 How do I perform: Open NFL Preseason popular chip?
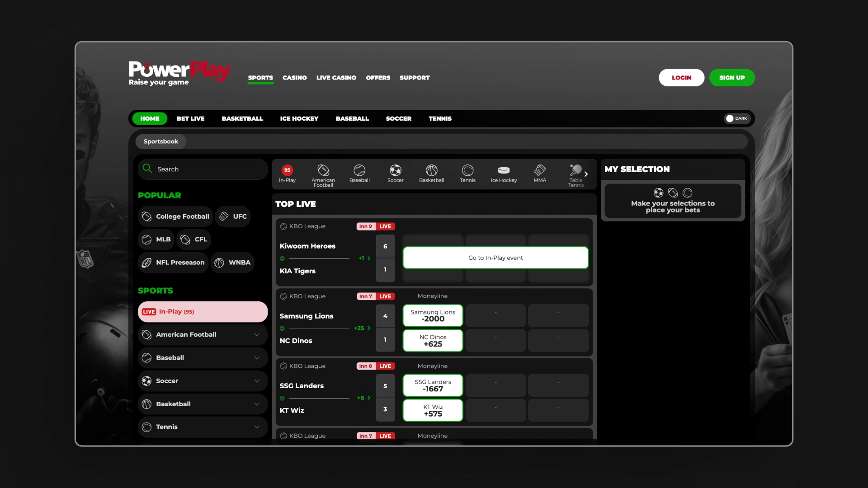coord(173,263)
